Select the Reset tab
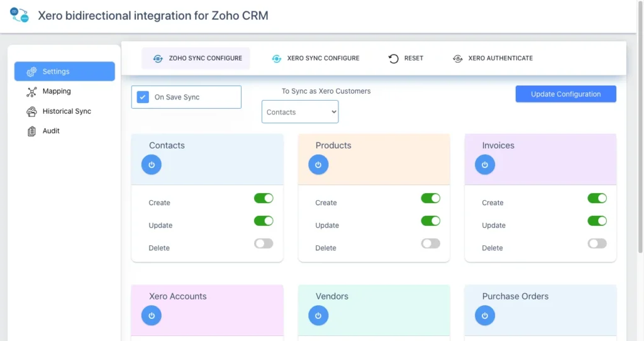 pos(406,59)
